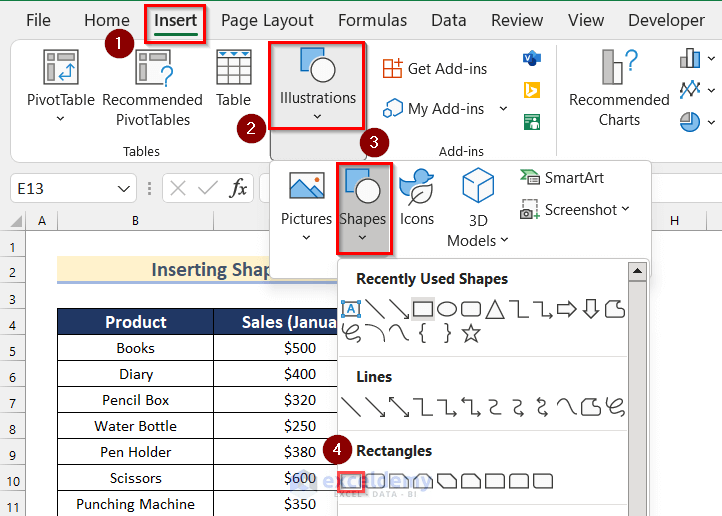The height and width of the screenshot is (516, 722).
Task: Open Recommended Charts
Action: click(619, 88)
